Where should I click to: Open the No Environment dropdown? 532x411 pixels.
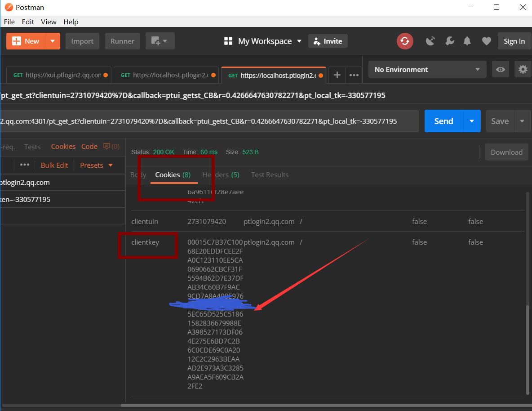[427, 69]
